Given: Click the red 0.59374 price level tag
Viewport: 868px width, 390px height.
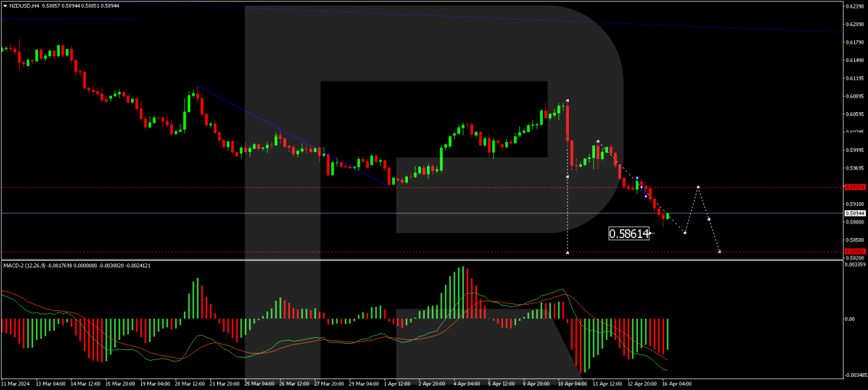Looking at the screenshot, I should click(x=854, y=187).
